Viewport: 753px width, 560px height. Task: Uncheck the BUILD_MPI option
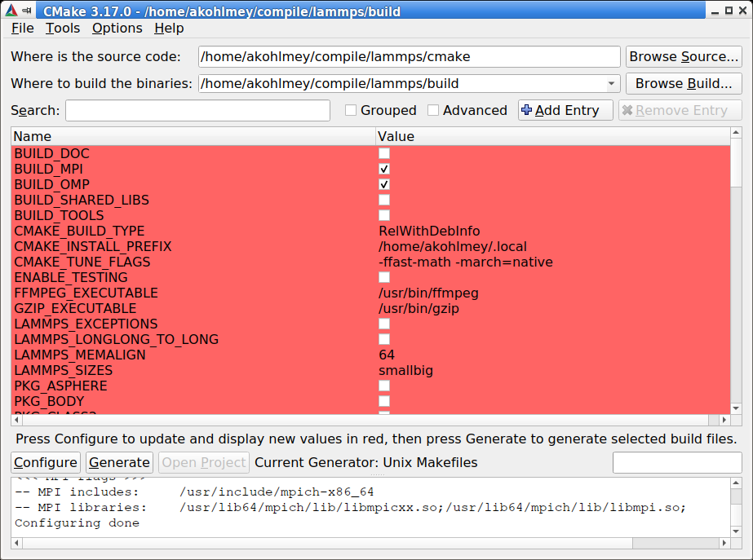coord(383,169)
